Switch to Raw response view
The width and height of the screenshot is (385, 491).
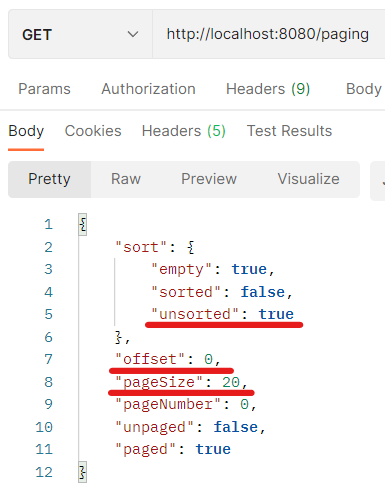tap(126, 179)
